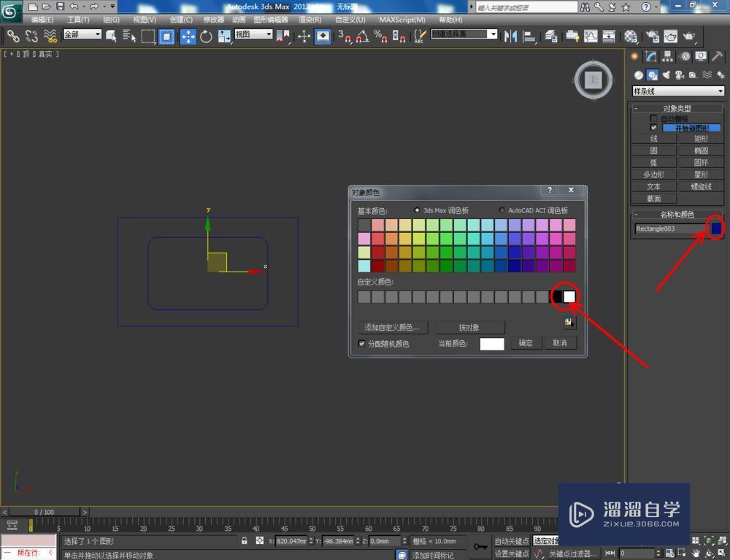The image size is (730, 560).
Task: Activate the Select and Rotate tool
Action: [x=207, y=34]
